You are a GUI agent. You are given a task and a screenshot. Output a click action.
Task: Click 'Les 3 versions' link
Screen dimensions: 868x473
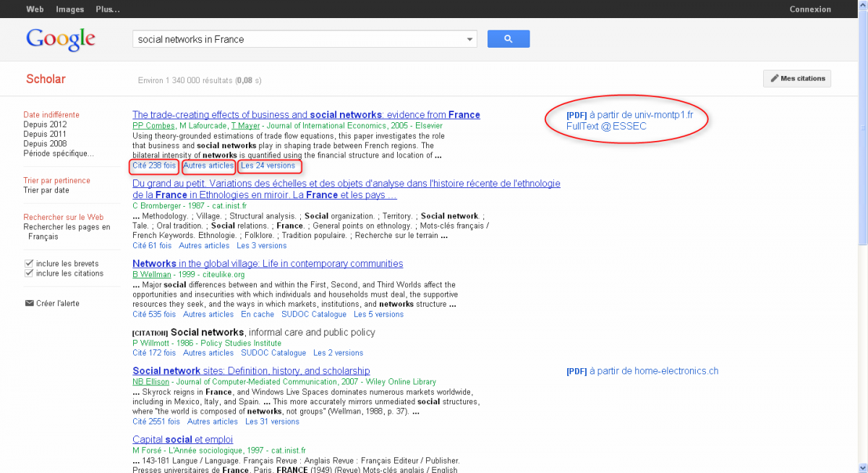[262, 245]
